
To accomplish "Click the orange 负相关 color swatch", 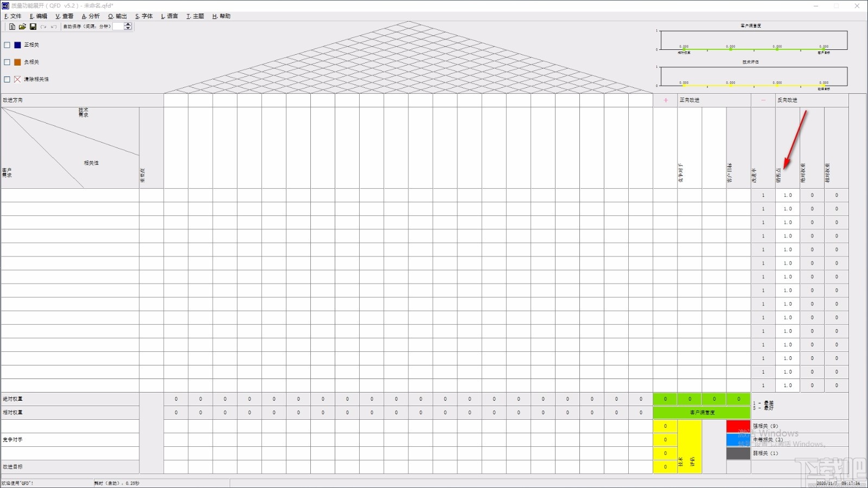I will 17,62.
